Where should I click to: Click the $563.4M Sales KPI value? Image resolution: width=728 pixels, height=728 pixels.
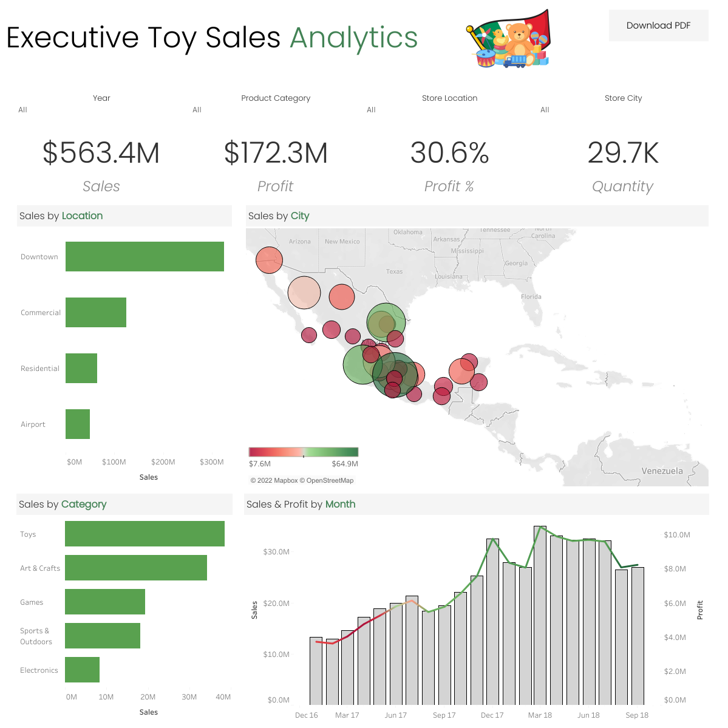101,154
